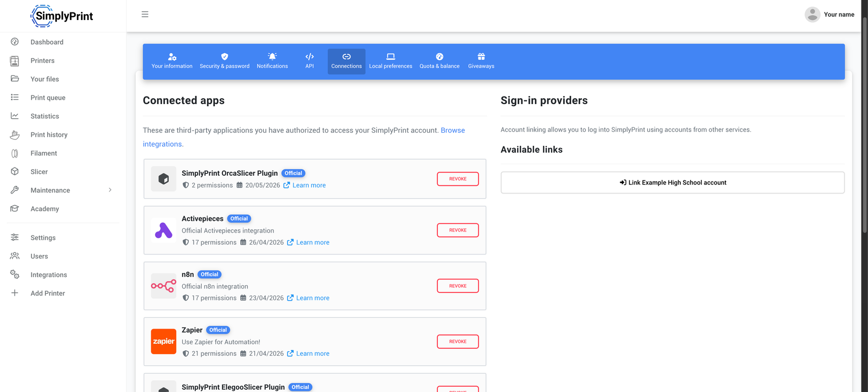The height and width of the screenshot is (392, 868).
Task: Click the date 26/04/2026
Action: point(262,242)
